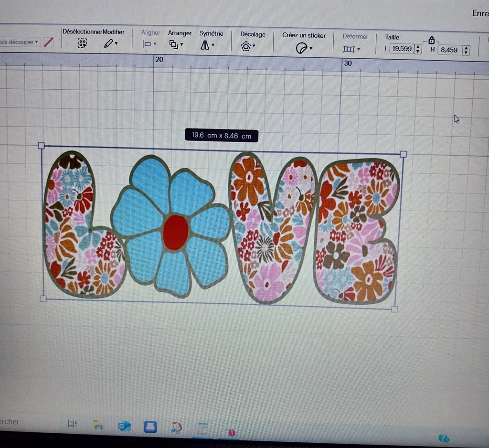Click the red center of the blue flower
Viewport: 489px width, 448px height.
click(176, 232)
